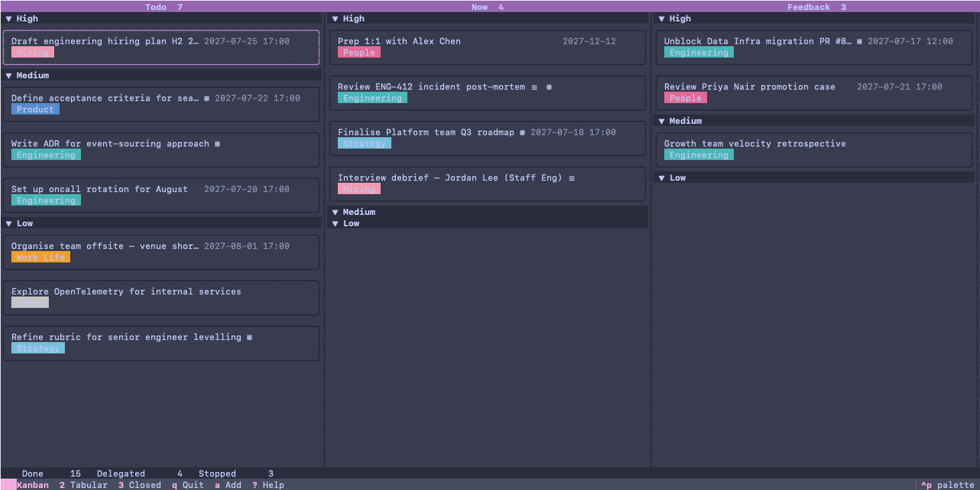980x490 pixels.
Task: Click the Work Life tag on offsite card
Action: tap(41, 257)
